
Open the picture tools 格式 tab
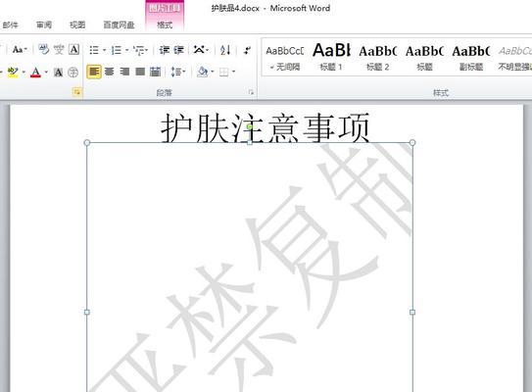165,24
